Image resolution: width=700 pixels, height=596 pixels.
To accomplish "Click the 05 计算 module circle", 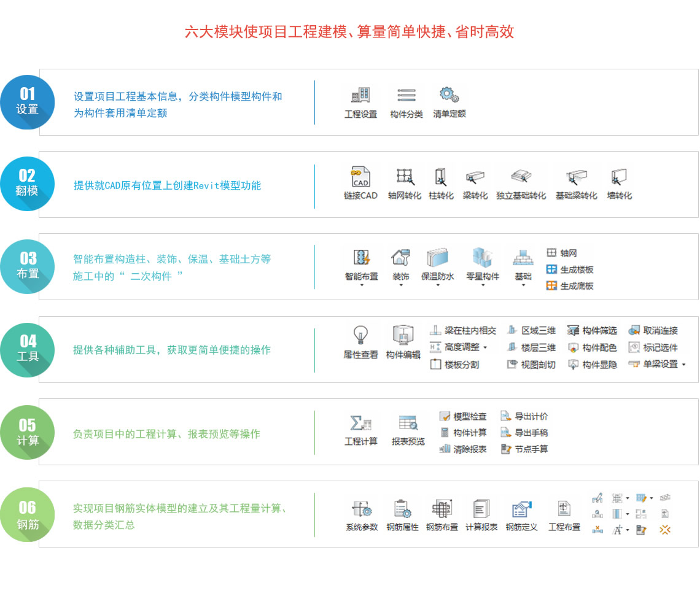I will [27, 433].
